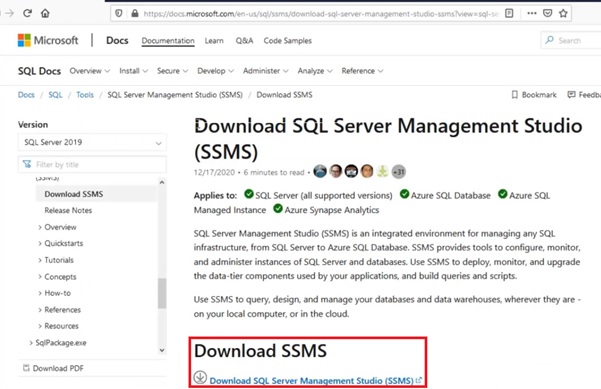The height and width of the screenshot is (389, 601).
Task: Open the Docs site link
Action: click(117, 40)
